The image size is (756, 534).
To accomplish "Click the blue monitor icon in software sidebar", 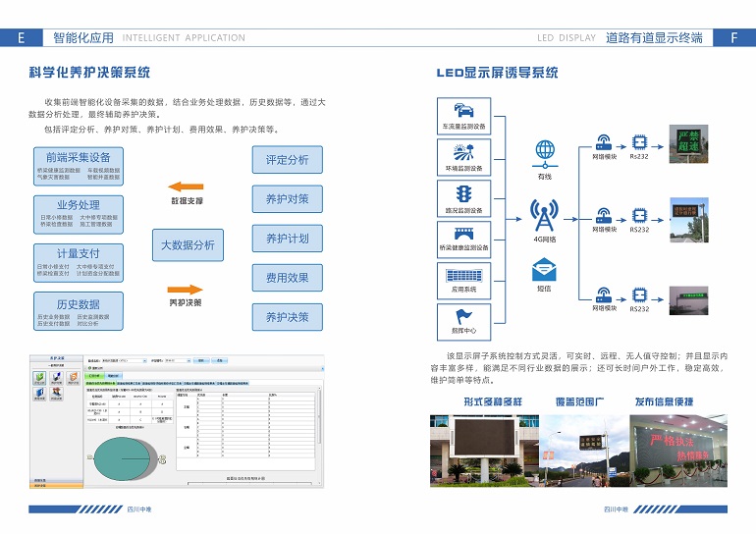I will (x=56, y=377).
